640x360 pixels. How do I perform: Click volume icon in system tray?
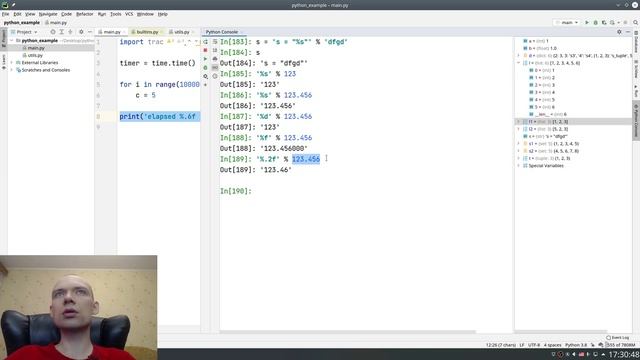pos(574,354)
